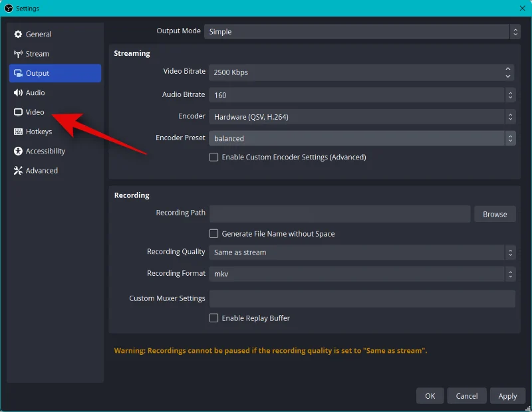The image size is (532, 412).
Task: Click the Apply button
Action: tap(507, 396)
